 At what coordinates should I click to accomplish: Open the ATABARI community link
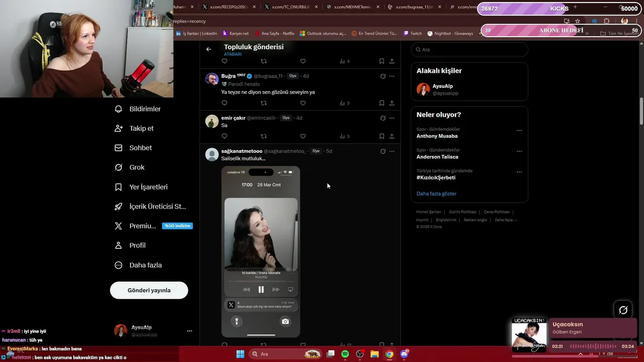pos(232,54)
